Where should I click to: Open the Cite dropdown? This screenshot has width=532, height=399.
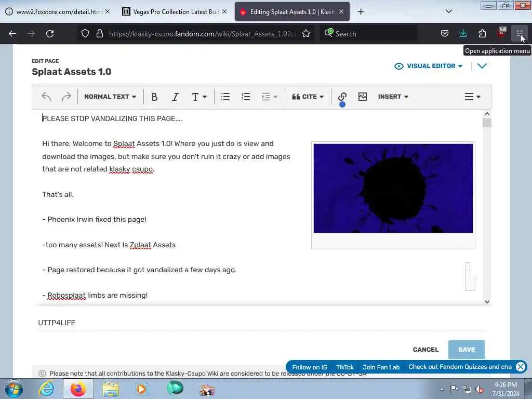(x=308, y=97)
